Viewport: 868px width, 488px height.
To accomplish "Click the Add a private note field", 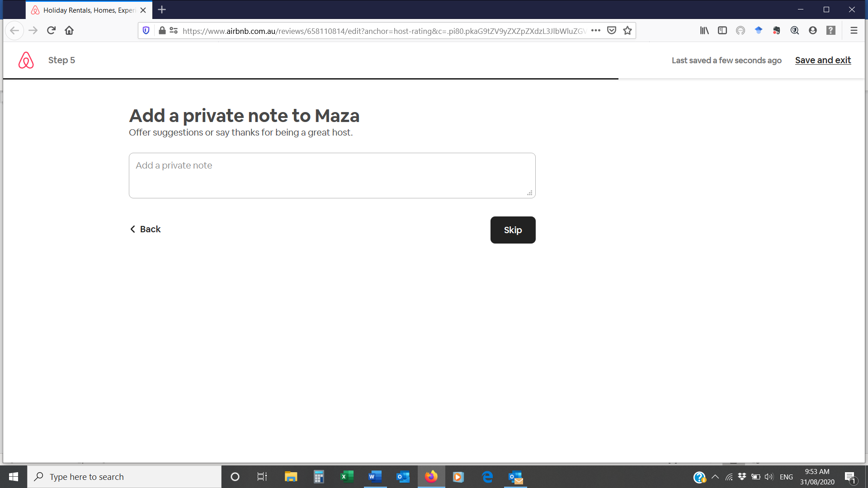I will 332,175.
